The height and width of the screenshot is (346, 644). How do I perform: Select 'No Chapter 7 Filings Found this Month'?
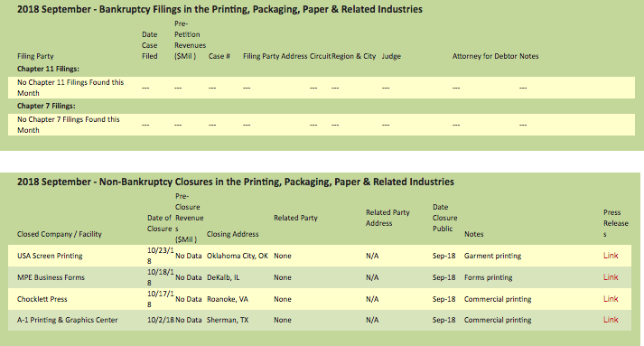coord(68,125)
